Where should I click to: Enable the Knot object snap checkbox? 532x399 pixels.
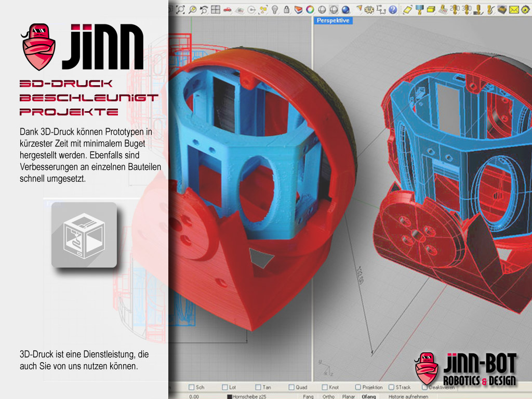(x=325, y=387)
